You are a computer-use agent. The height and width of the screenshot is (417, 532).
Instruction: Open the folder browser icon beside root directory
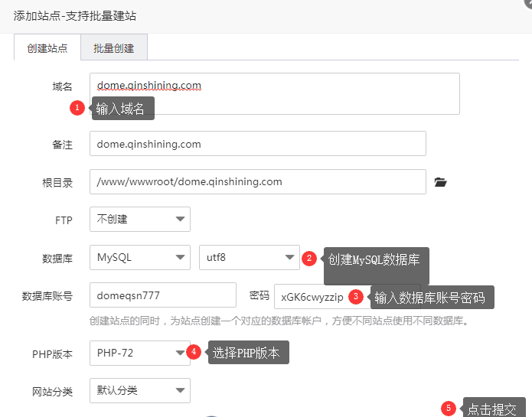coord(440,182)
